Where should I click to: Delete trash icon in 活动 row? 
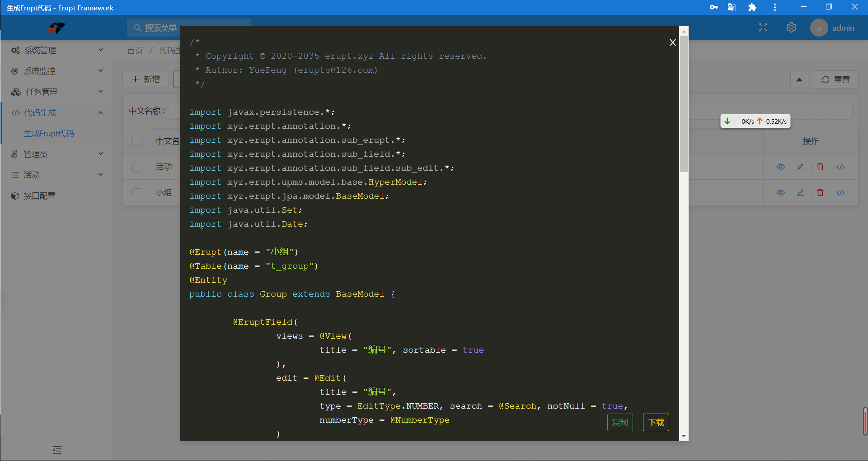(821, 167)
